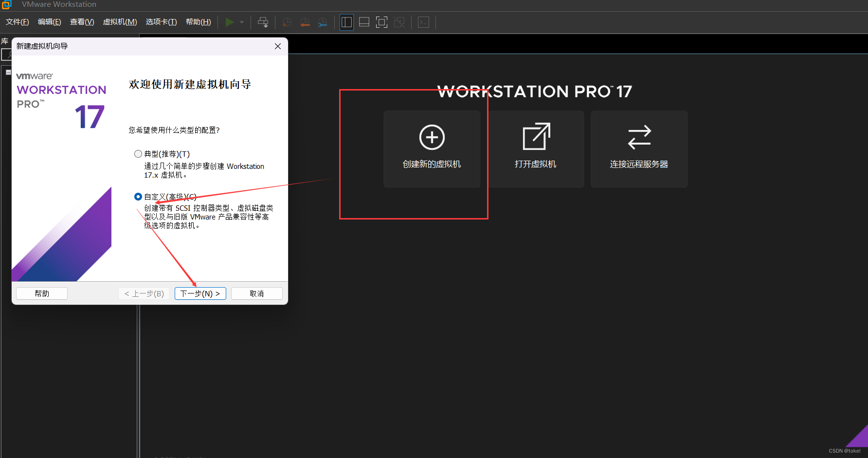The height and width of the screenshot is (458, 868).
Task: Click the send Ctrl+Alt+Del toolbar icon
Action: click(263, 22)
